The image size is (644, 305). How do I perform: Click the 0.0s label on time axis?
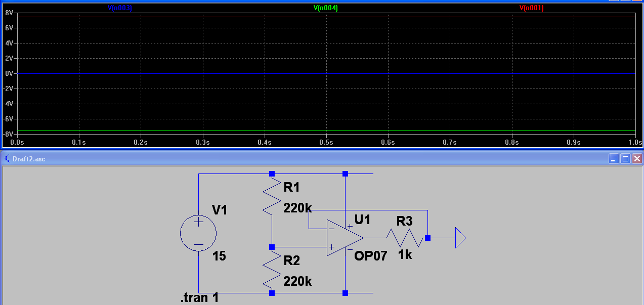pyautogui.click(x=18, y=143)
